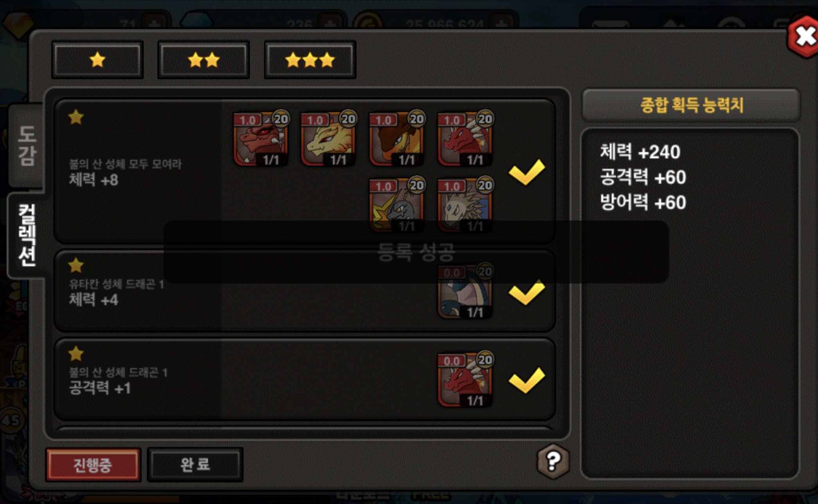Click the blue Yutakan dragon icon
Viewport: 818px width, 504px height.
(465, 291)
